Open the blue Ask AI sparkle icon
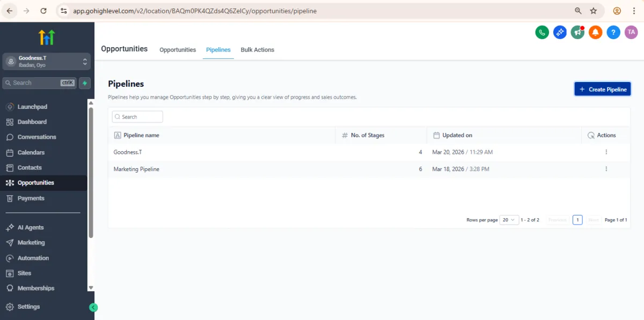Screen dimensions: 644x320 pos(560,33)
